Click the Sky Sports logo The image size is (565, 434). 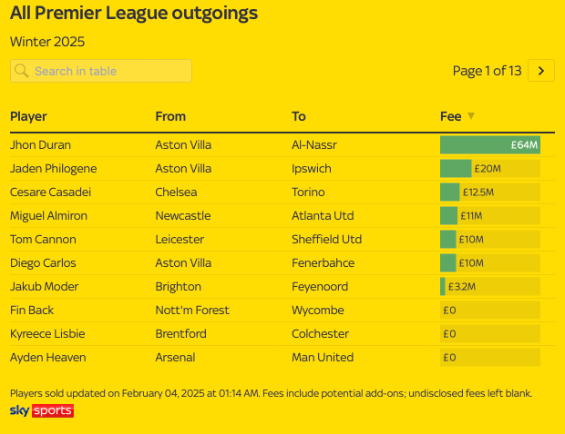pyautogui.click(x=42, y=411)
